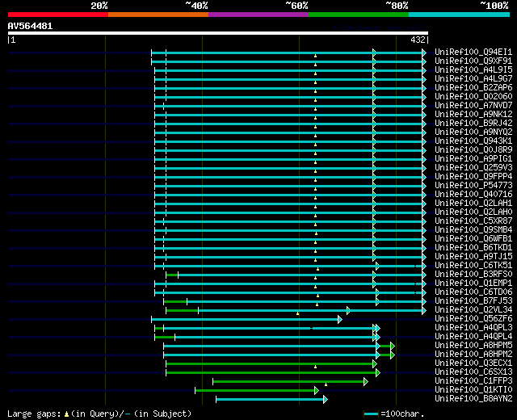Click the yellow gap marker under the C1FFP3 bar
The height and width of the screenshot is (420, 517).
326,384
